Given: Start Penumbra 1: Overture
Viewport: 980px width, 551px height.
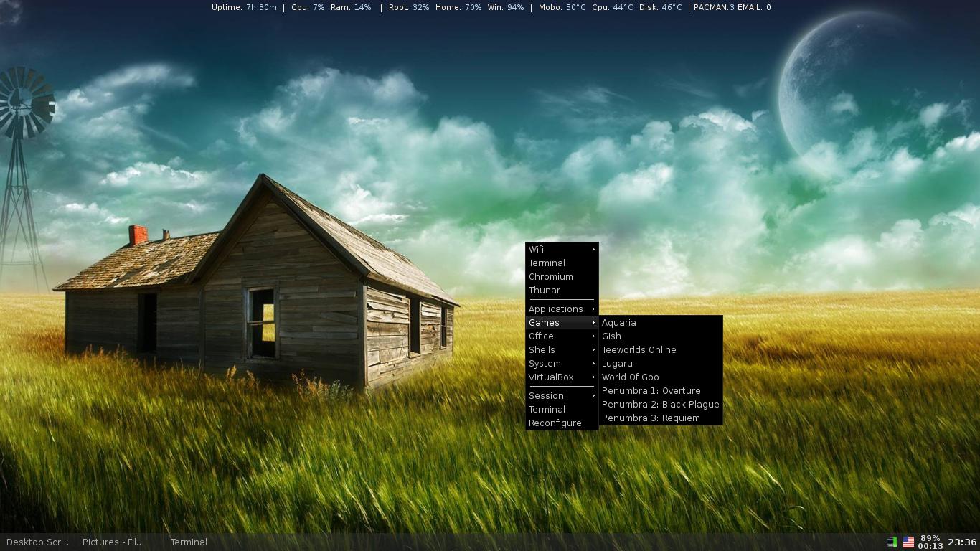Looking at the screenshot, I should [x=661, y=391].
